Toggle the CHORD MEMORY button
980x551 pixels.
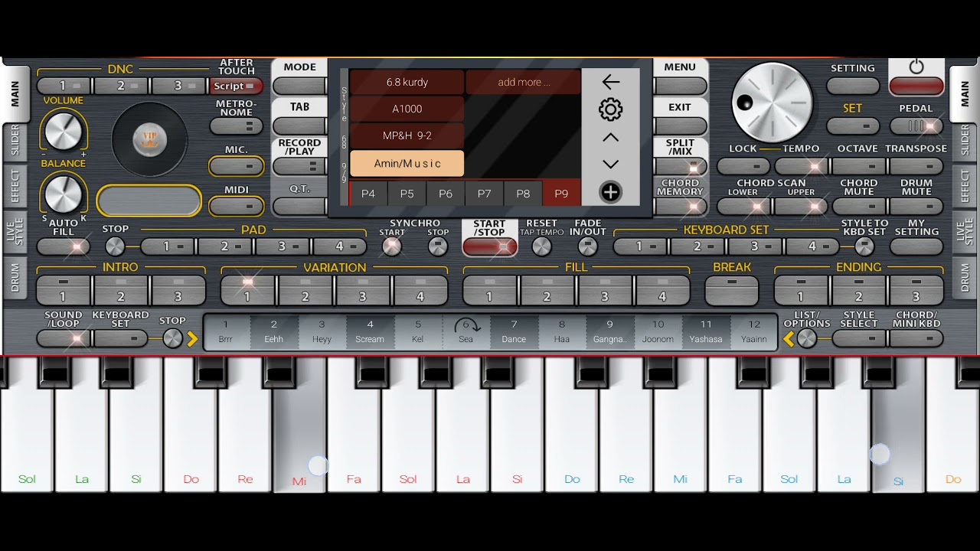(x=680, y=207)
